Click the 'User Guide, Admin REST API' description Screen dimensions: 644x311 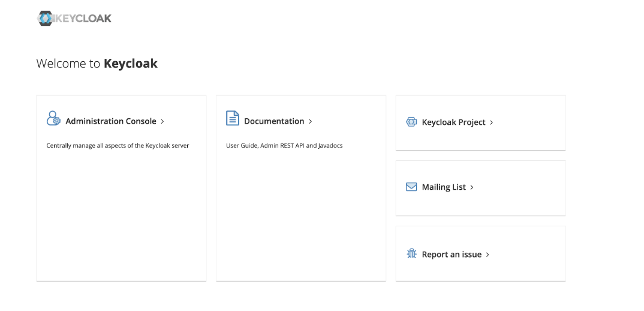point(284,145)
